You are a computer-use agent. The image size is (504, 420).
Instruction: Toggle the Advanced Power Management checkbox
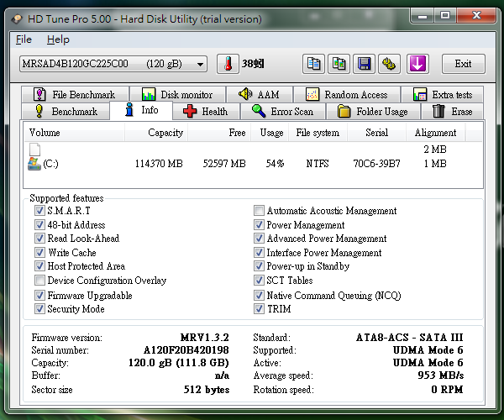(259, 239)
